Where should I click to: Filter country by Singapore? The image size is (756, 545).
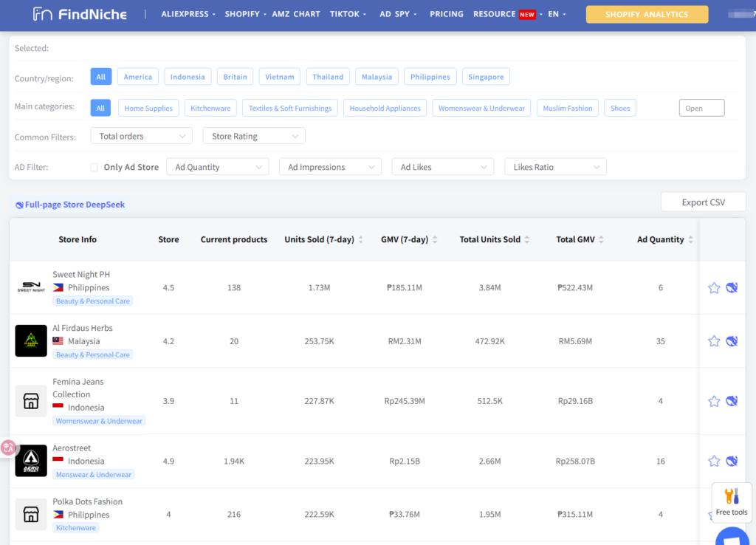coord(486,77)
